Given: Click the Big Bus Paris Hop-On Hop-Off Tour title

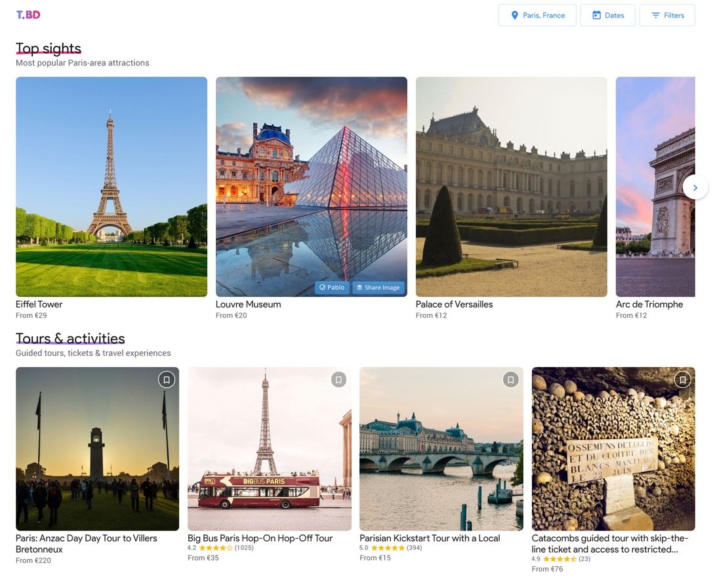Looking at the screenshot, I should (260, 538).
